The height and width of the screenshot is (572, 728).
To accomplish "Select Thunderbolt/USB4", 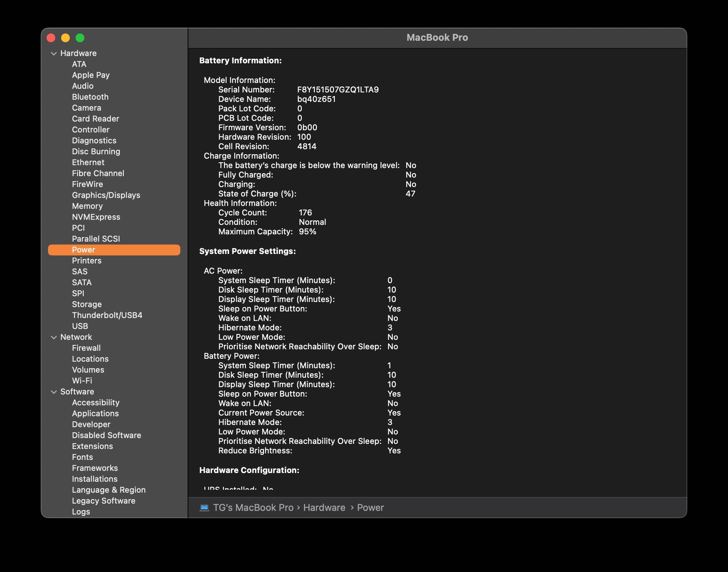I will [107, 315].
